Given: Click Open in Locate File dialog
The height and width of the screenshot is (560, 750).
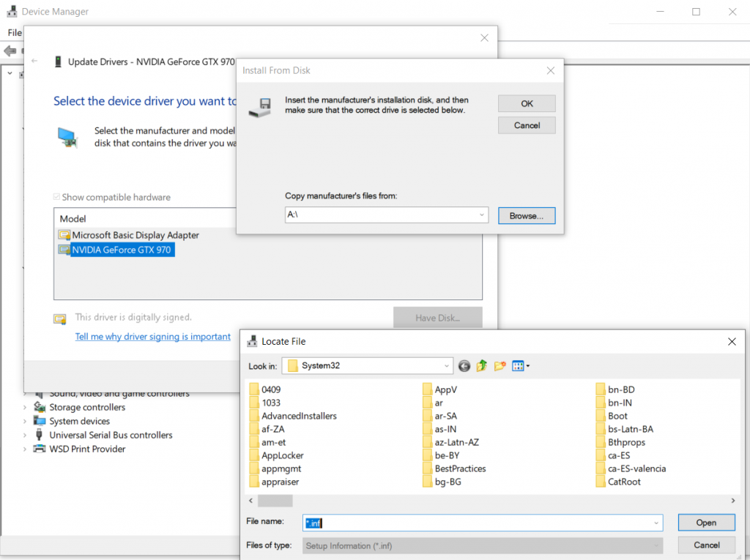Looking at the screenshot, I should pyautogui.click(x=707, y=523).
